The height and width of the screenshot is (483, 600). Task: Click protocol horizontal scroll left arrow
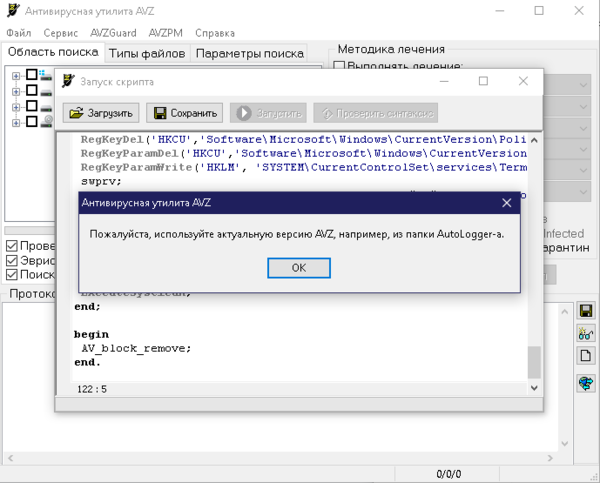pyautogui.click(x=10, y=458)
